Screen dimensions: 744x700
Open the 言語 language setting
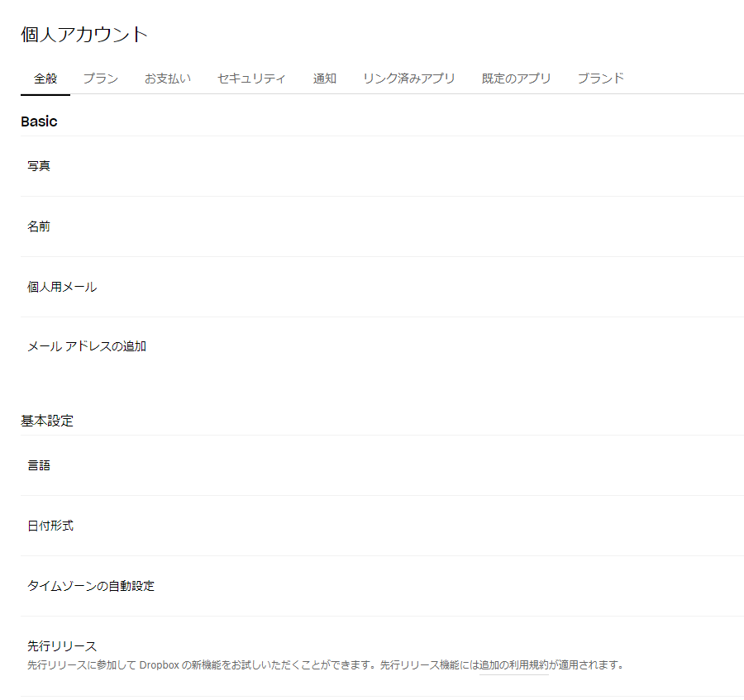point(39,465)
